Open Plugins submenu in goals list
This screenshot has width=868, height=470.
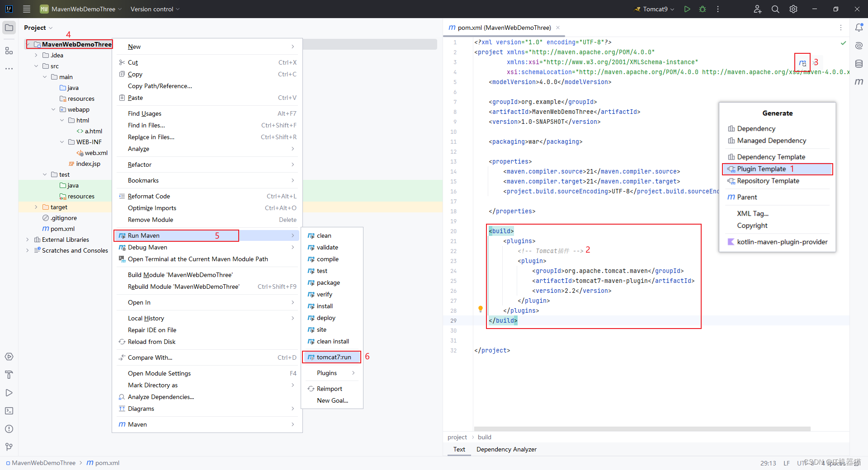(x=332, y=373)
